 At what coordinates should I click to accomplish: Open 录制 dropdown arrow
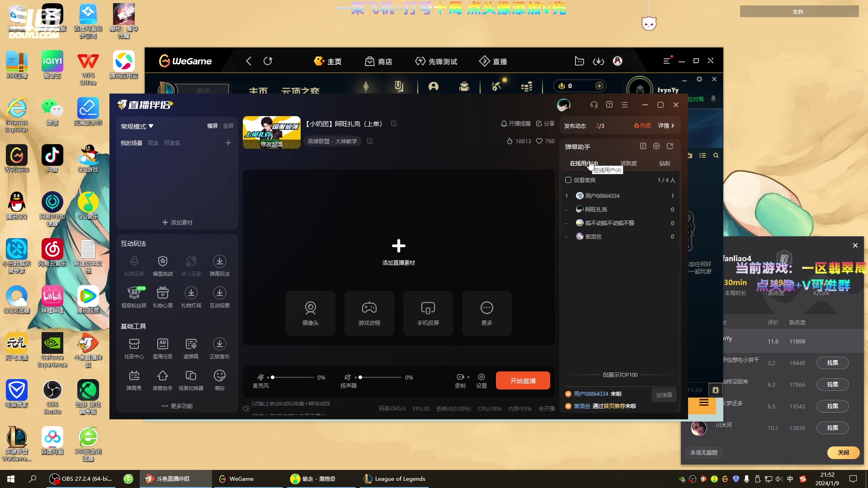pyautogui.click(x=468, y=377)
